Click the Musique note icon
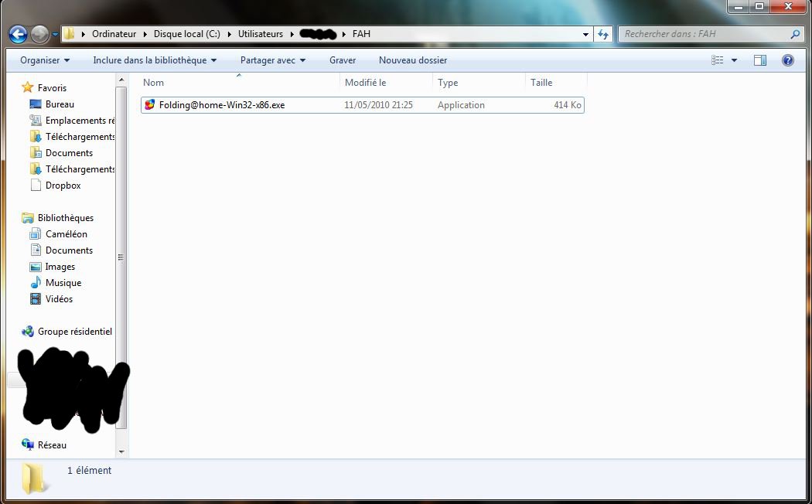Image resolution: width=812 pixels, height=504 pixels. (36, 282)
